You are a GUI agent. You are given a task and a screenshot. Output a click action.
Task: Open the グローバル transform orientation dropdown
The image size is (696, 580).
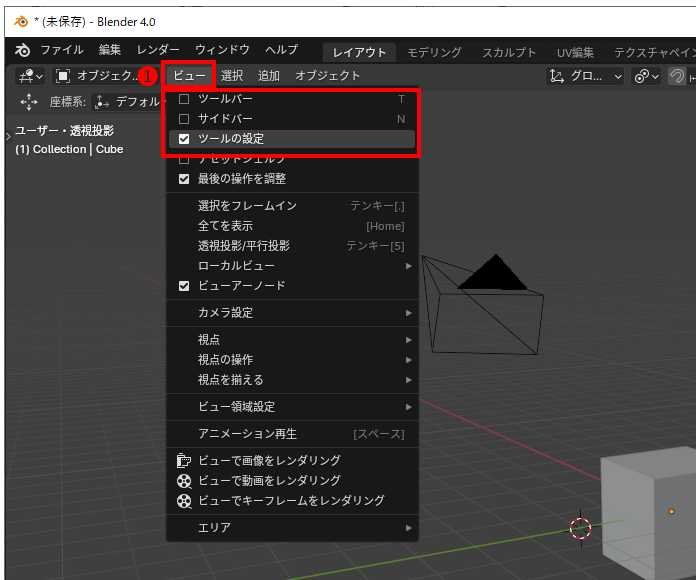(x=586, y=76)
